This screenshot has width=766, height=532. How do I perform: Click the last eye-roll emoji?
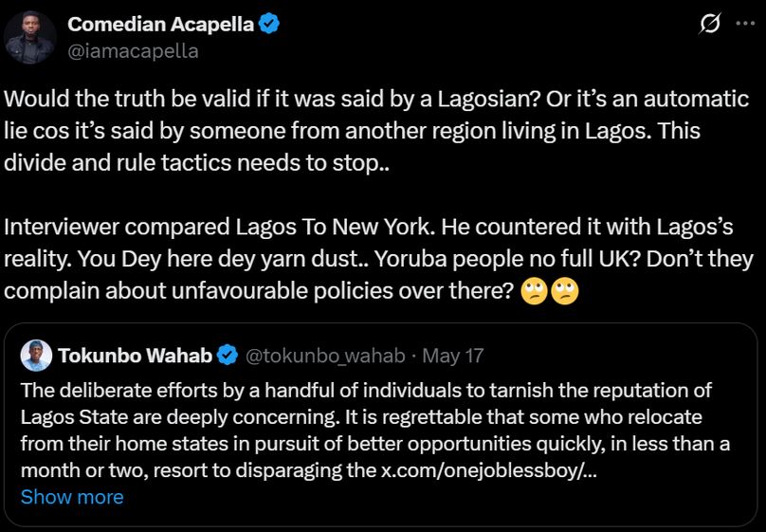point(565,291)
